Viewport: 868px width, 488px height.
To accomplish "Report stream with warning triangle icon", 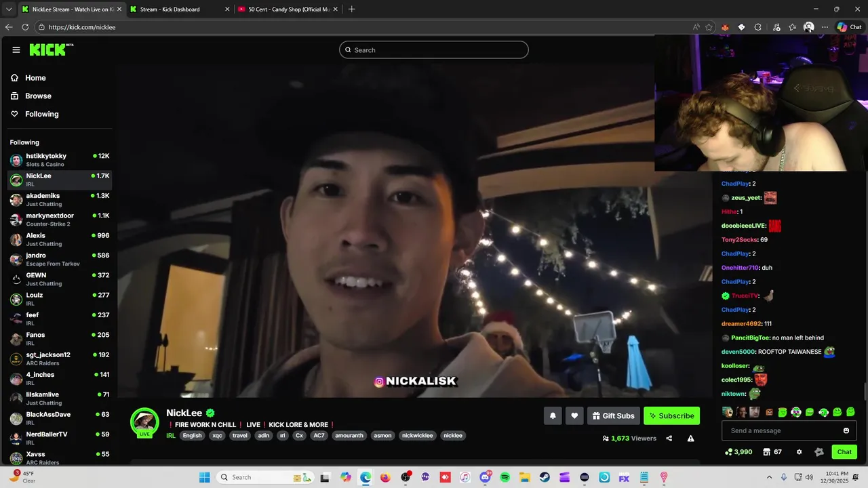I will (x=690, y=439).
